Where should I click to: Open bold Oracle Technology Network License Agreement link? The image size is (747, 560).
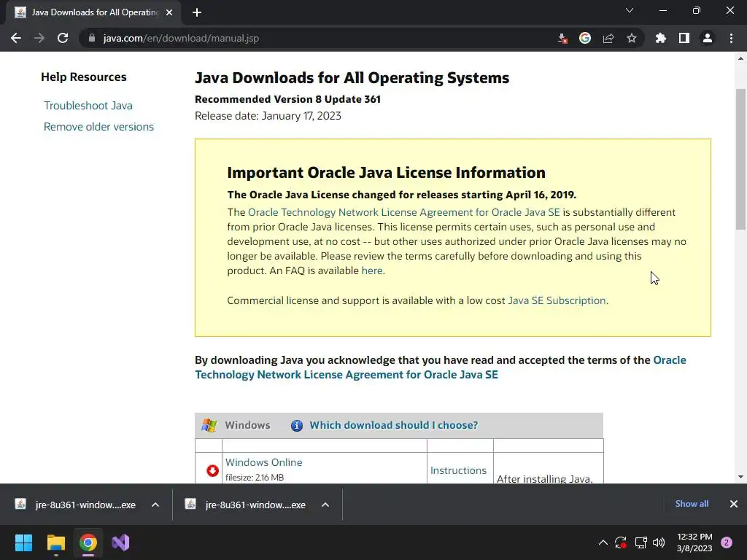441,367
